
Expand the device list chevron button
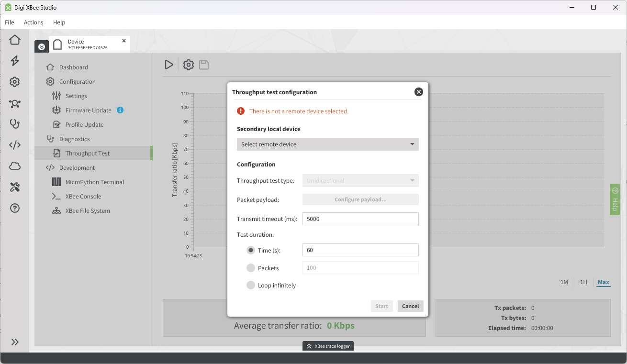pyautogui.click(x=42, y=46)
